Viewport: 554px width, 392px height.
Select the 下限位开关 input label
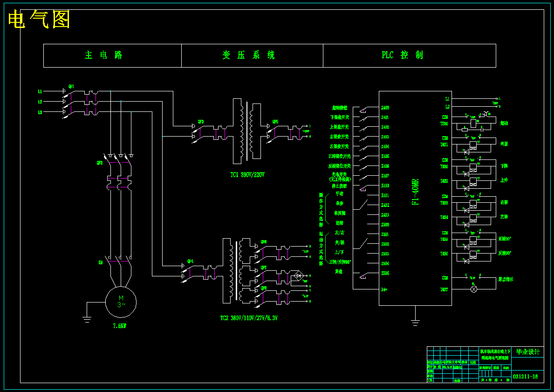(340, 117)
